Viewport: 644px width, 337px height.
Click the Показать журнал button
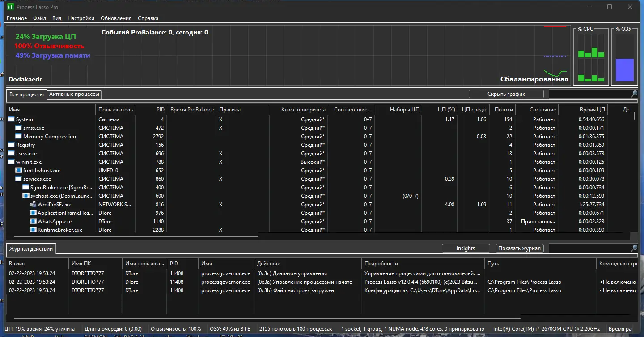click(520, 248)
